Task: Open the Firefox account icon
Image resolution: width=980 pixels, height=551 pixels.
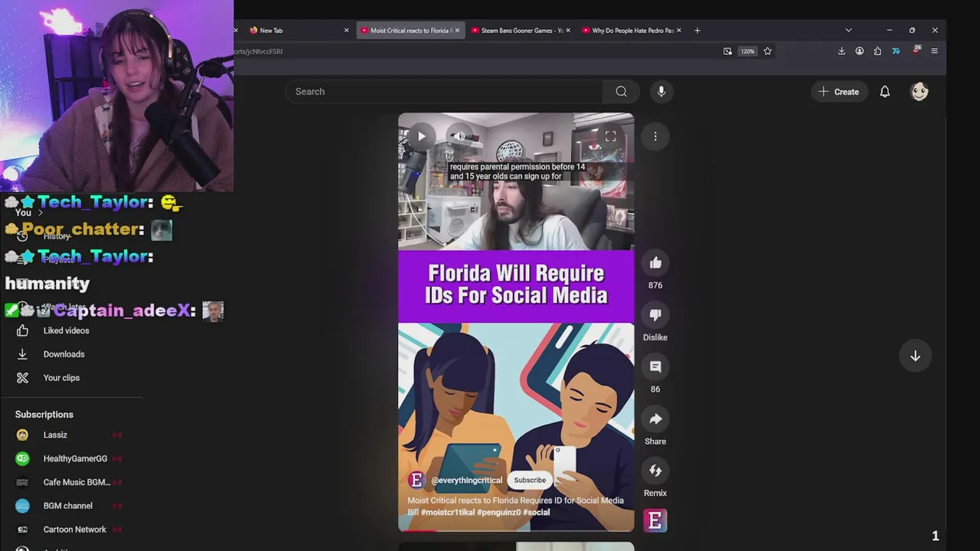Action: coord(859,51)
